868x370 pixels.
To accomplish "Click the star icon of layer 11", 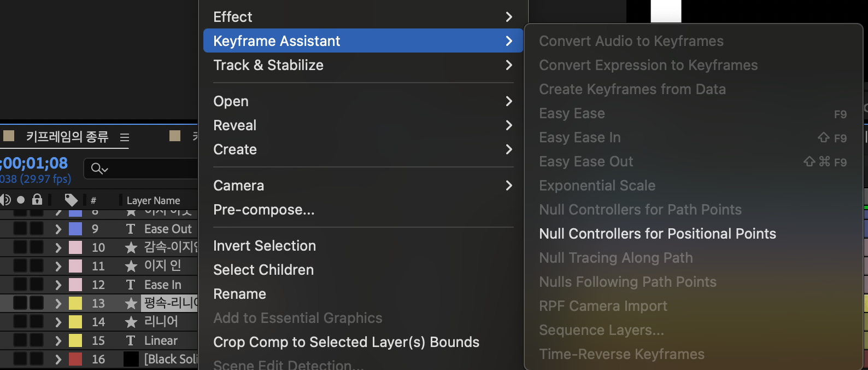I will [x=131, y=267].
